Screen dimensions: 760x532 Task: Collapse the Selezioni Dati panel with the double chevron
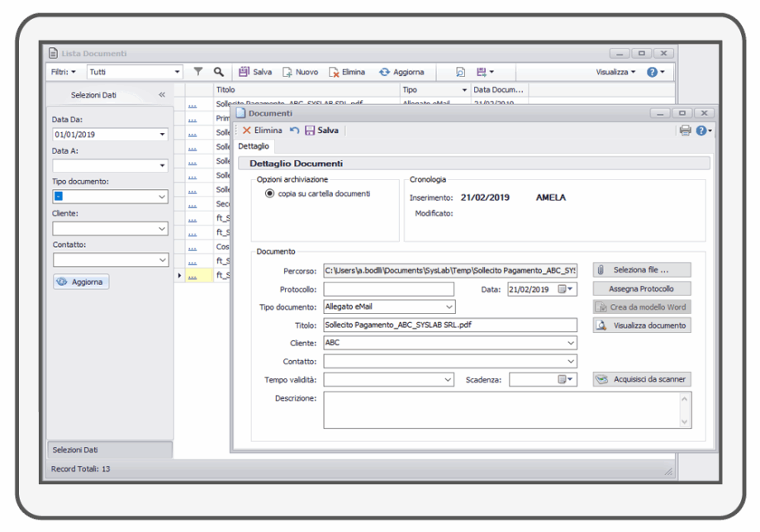click(162, 94)
